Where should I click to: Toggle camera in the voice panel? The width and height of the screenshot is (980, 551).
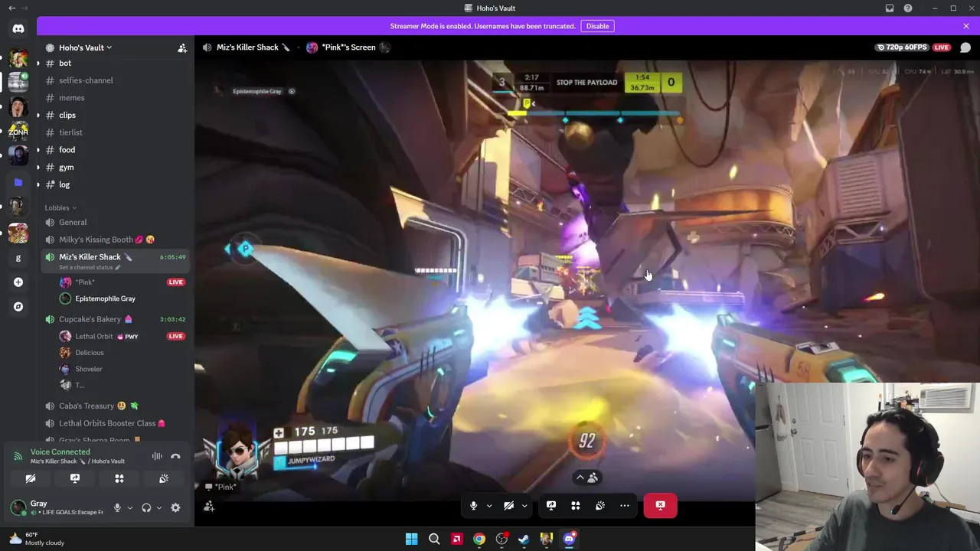[x=31, y=478]
